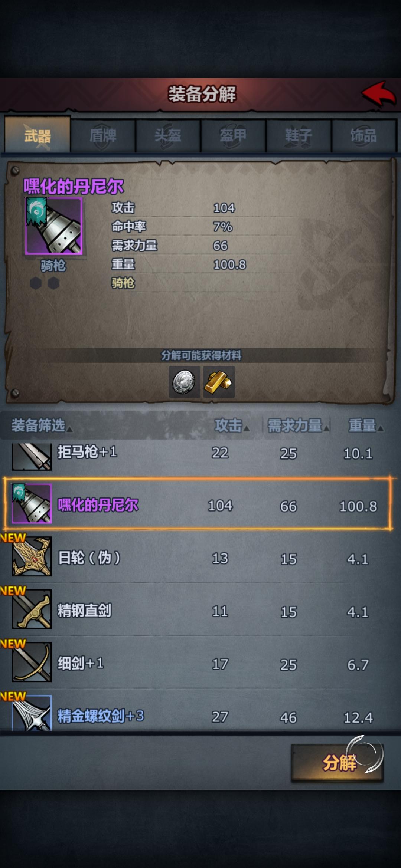The image size is (401, 868).
Task: Tap the gold bars material icon
Action: [219, 382]
